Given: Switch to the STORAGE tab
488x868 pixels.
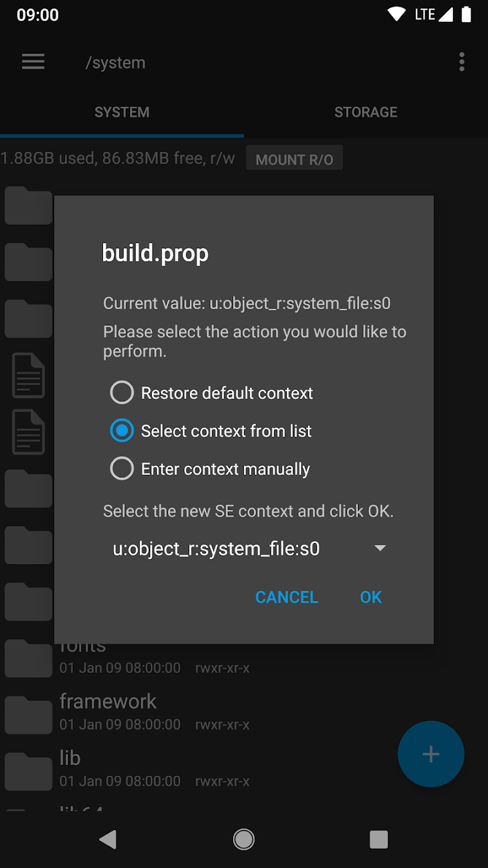Looking at the screenshot, I should pos(366,112).
